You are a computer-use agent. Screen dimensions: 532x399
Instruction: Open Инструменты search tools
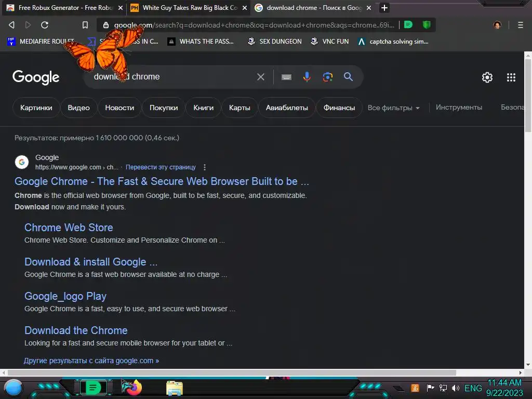click(459, 107)
